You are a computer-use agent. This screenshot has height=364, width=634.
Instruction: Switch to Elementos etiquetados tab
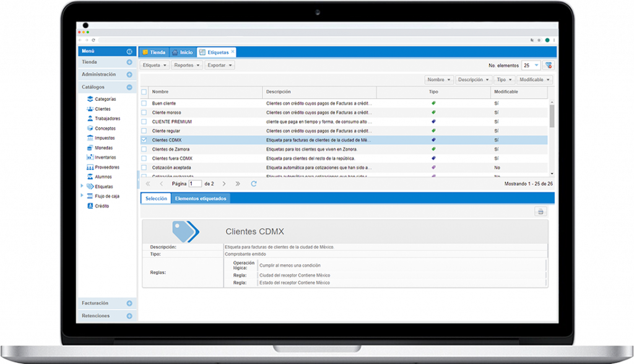point(201,199)
